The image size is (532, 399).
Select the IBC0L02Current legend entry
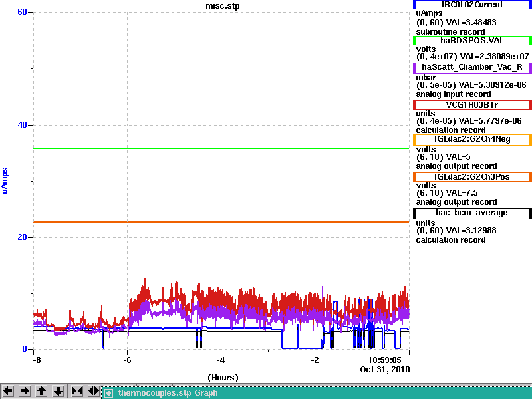(472, 5)
